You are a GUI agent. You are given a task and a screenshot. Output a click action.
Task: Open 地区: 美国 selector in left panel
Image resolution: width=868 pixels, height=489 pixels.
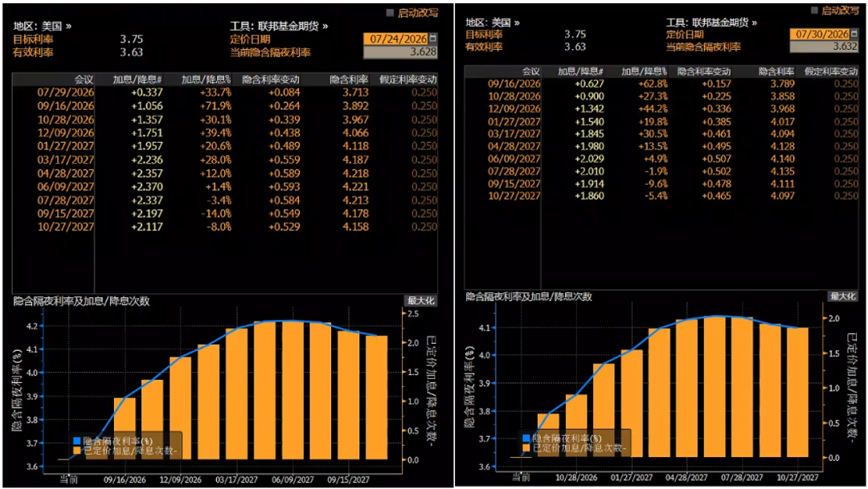click(x=43, y=26)
